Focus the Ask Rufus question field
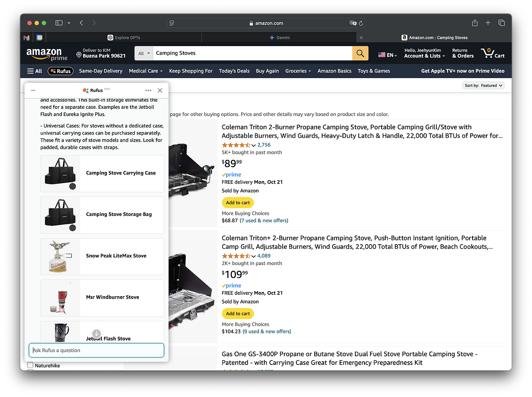 click(96, 350)
